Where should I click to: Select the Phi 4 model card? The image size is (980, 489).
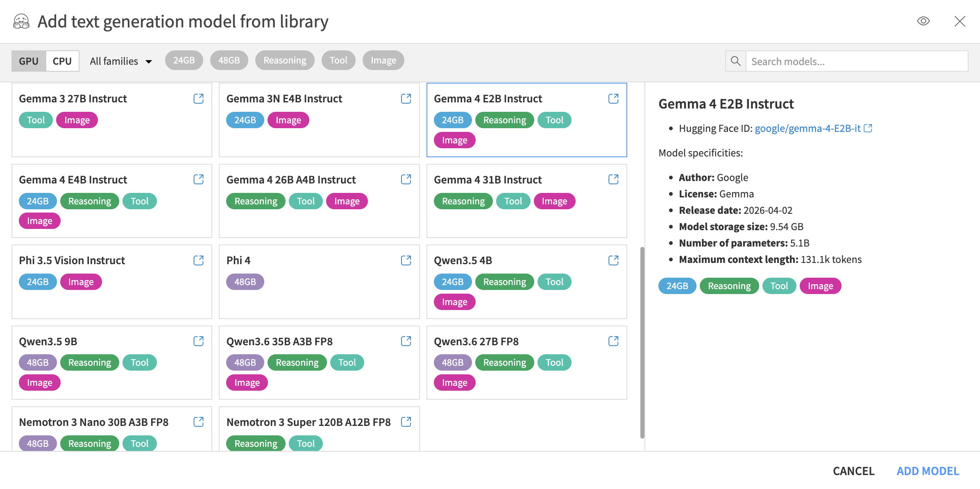[319, 282]
